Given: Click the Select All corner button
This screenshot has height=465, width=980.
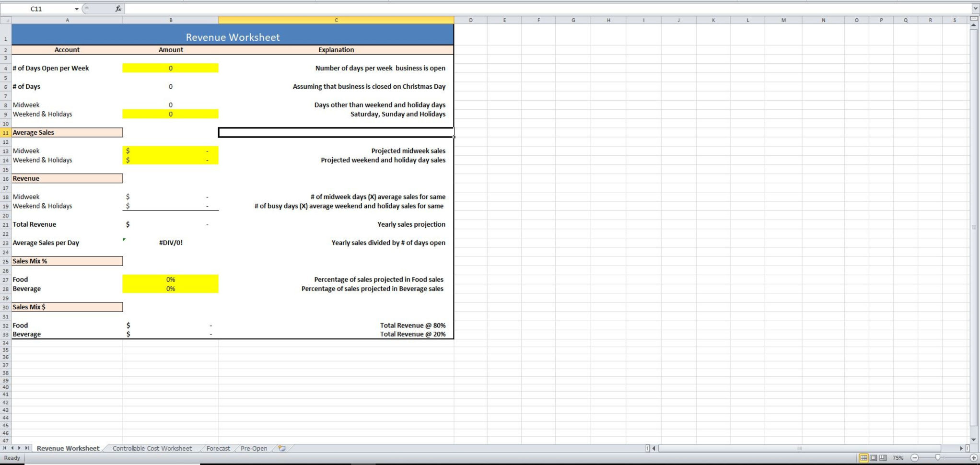Looking at the screenshot, I should point(6,20).
